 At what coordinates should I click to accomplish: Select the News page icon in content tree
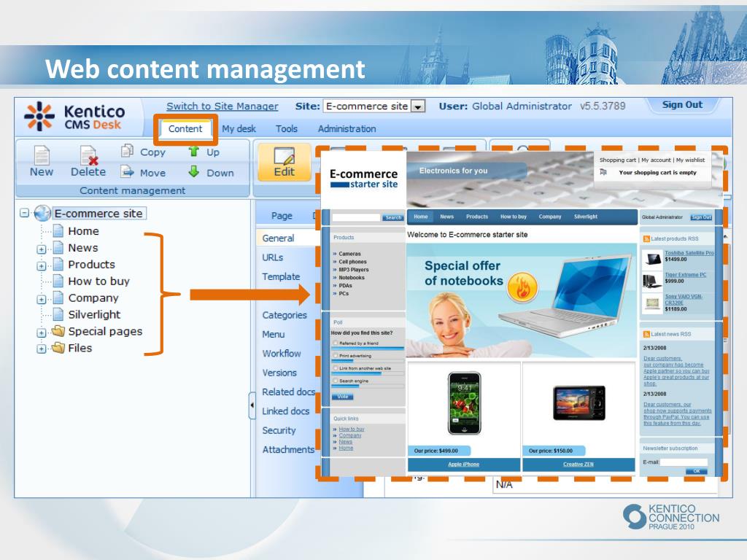click(58, 248)
